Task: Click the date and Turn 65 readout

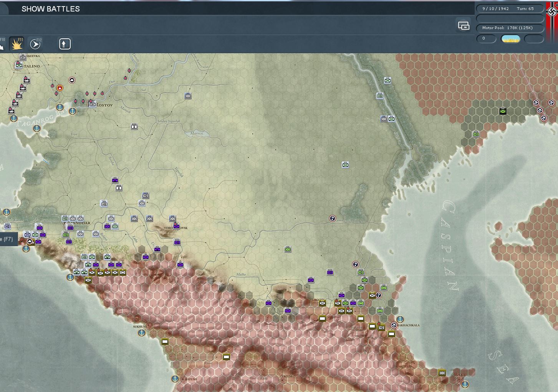Action: [x=510, y=8]
